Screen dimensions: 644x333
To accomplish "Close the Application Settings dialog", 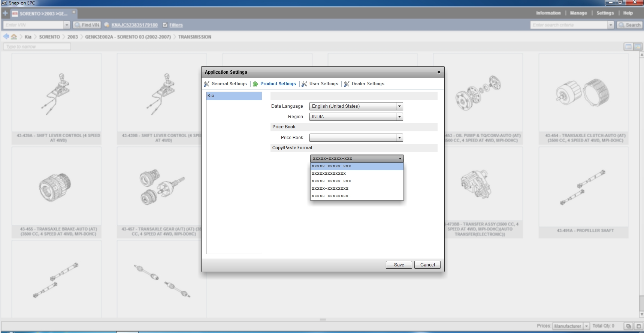I will pyautogui.click(x=439, y=72).
